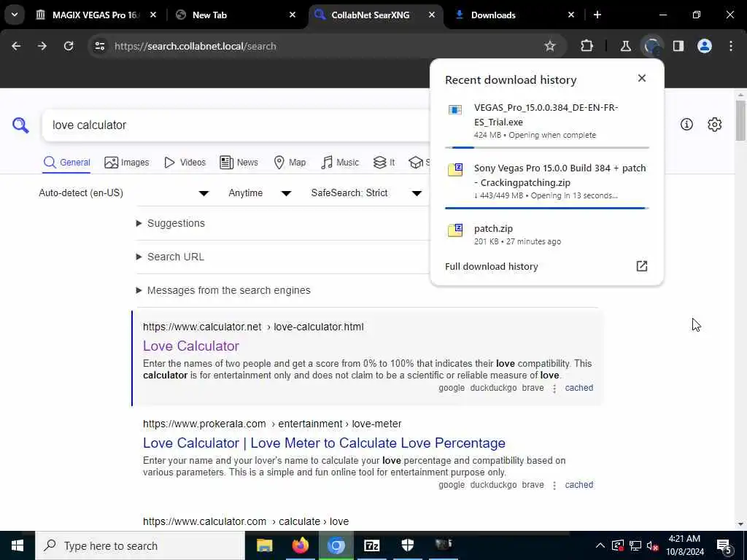Viewport: 747px width, 560px height.
Task: Open the tab search dropdown arrow
Action: point(15,15)
